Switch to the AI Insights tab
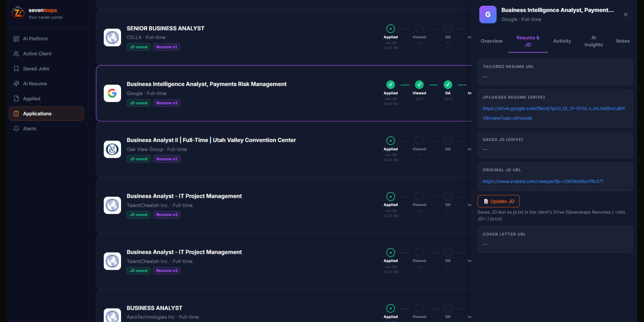 coord(593,41)
